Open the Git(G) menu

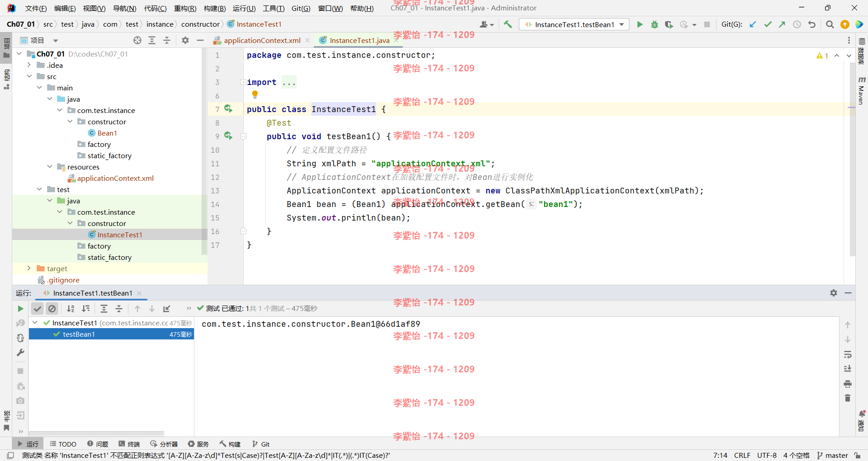(x=301, y=8)
